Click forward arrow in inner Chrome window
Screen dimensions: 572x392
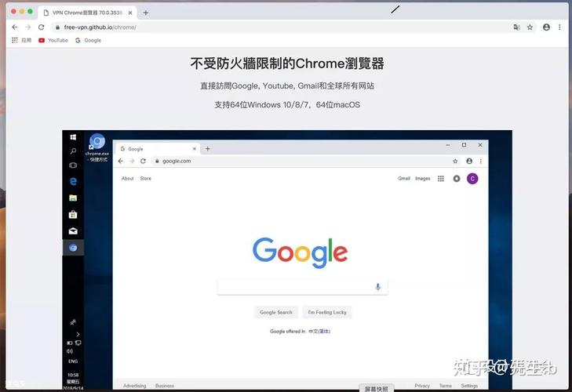pos(132,161)
